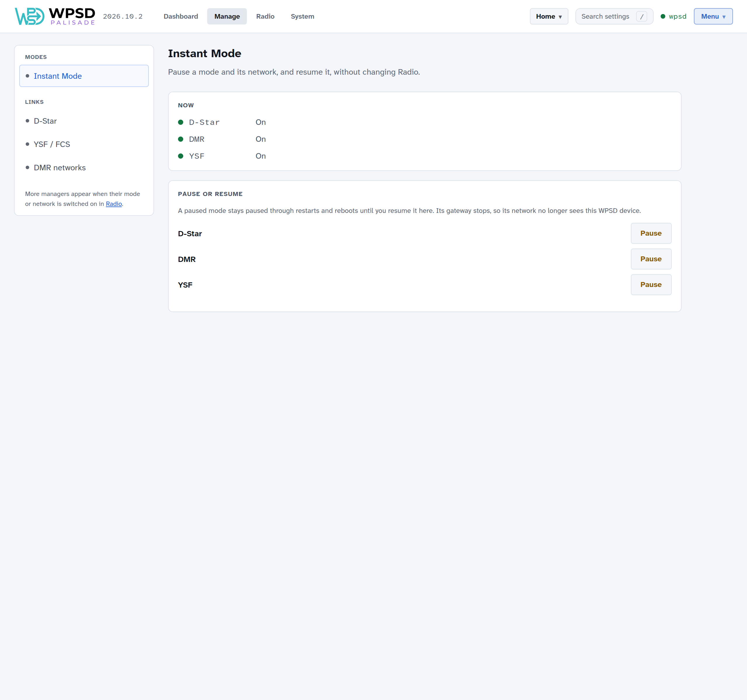Open the Menu dropdown

pos(713,16)
